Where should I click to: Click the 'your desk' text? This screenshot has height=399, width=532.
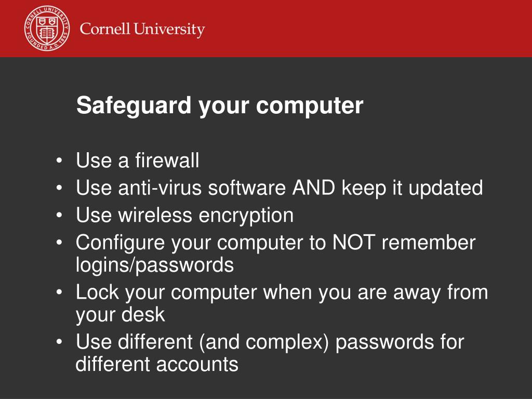pyautogui.click(x=120, y=315)
